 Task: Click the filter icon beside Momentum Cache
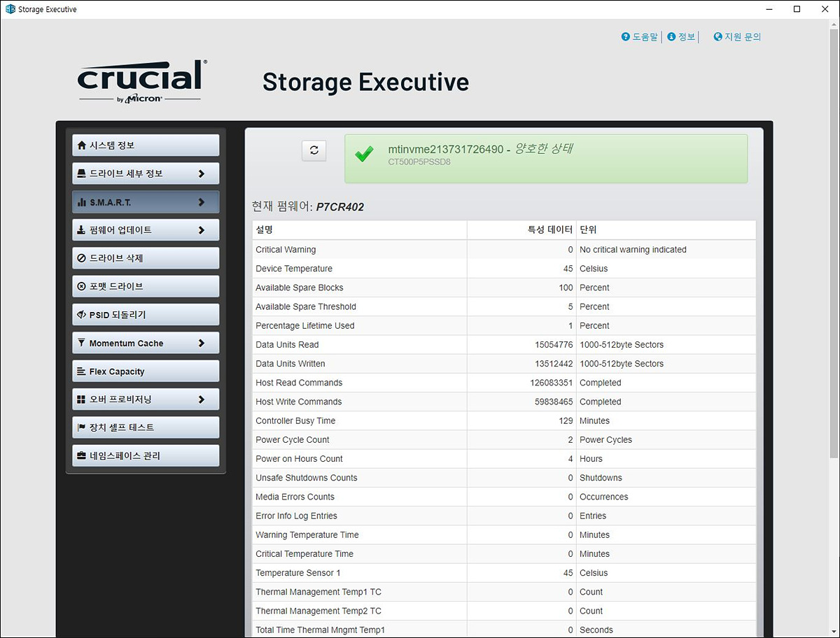pos(82,343)
